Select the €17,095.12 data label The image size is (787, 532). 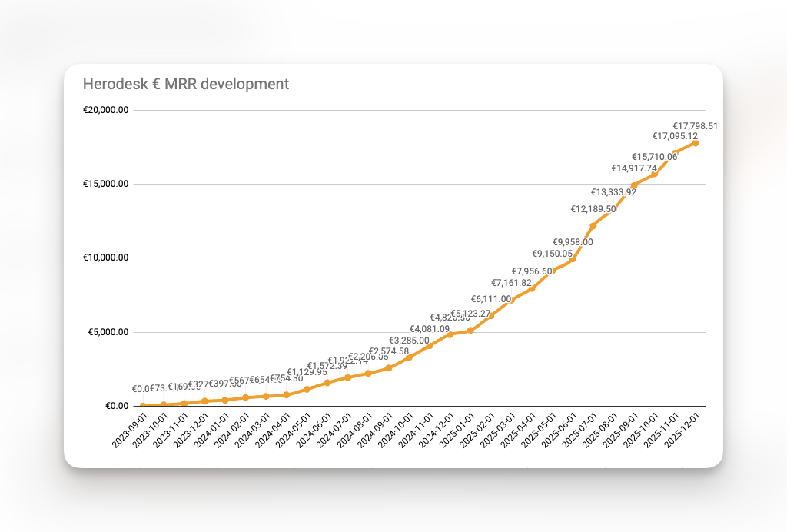[675, 136]
